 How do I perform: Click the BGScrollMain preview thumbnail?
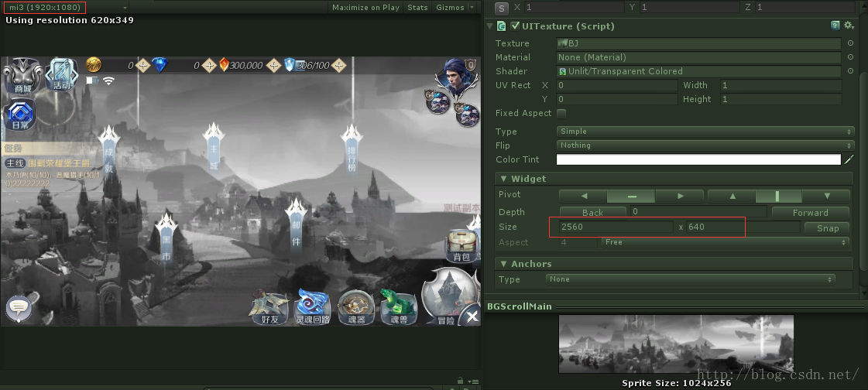(x=676, y=344)
